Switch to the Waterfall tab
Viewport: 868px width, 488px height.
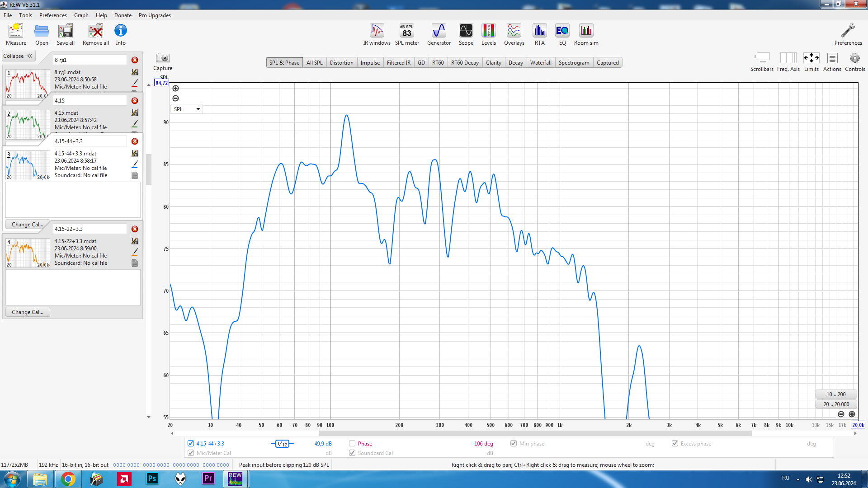540,63
